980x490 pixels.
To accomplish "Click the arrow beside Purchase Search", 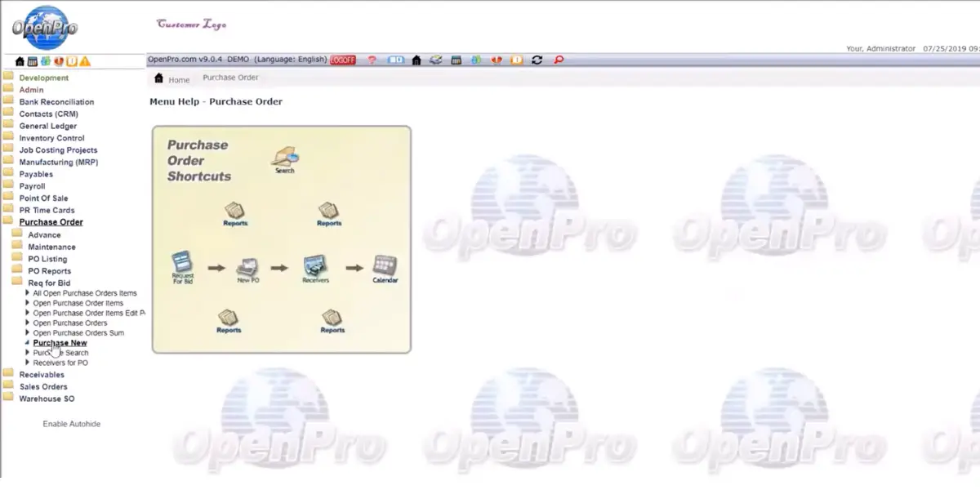I will pyautogui.click(x=28, y=353).
